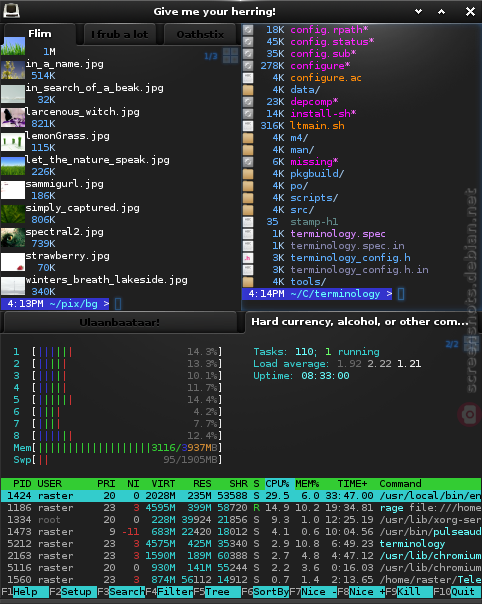Open the spectral2.jpg thumbnail preview
482x604 pixels.
[13, 238]
